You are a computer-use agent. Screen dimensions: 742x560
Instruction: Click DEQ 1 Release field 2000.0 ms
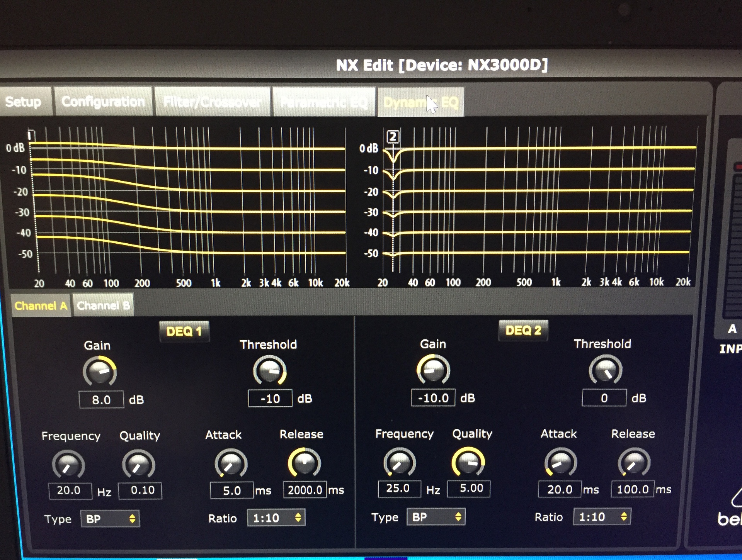point(305,490)
